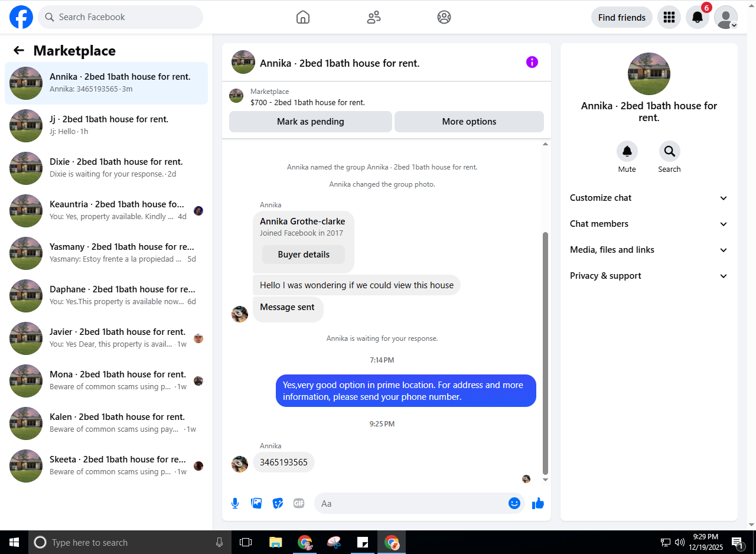Open Dixie conversation in list
The width and height of the screenshot is (756, 554).
pyautogui.click(x=106, y=168)
